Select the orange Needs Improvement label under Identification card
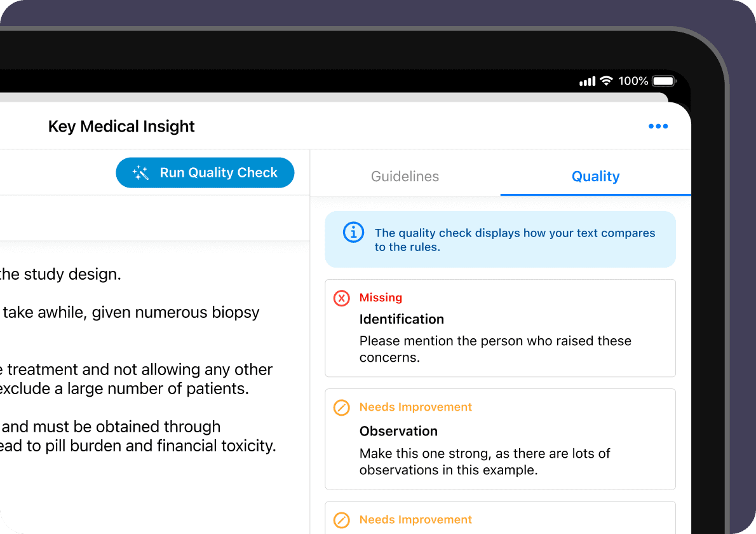 click(415, 407)
